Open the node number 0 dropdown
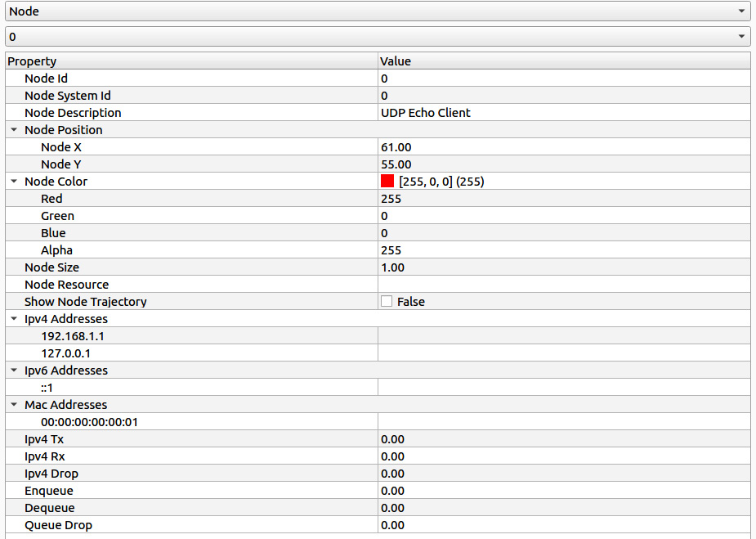 [378, 37]
